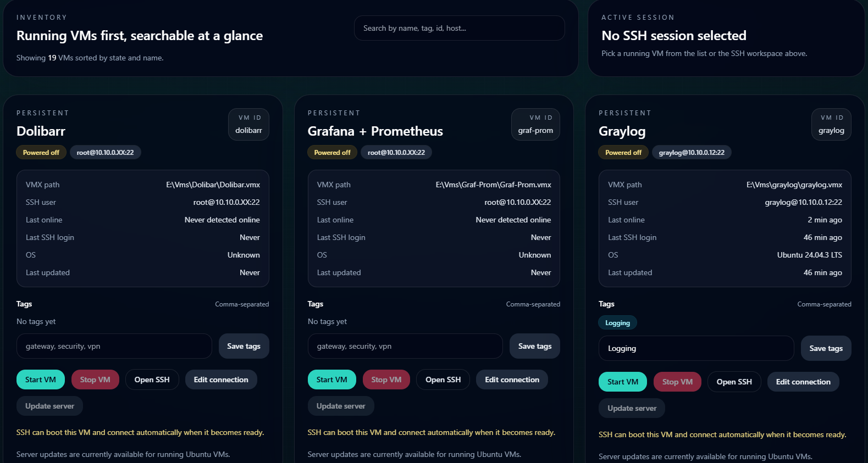The width and height of the screenshot is (868, 463).
Task: Open SSH for Grafana + Prometheus
Action: 443,380
